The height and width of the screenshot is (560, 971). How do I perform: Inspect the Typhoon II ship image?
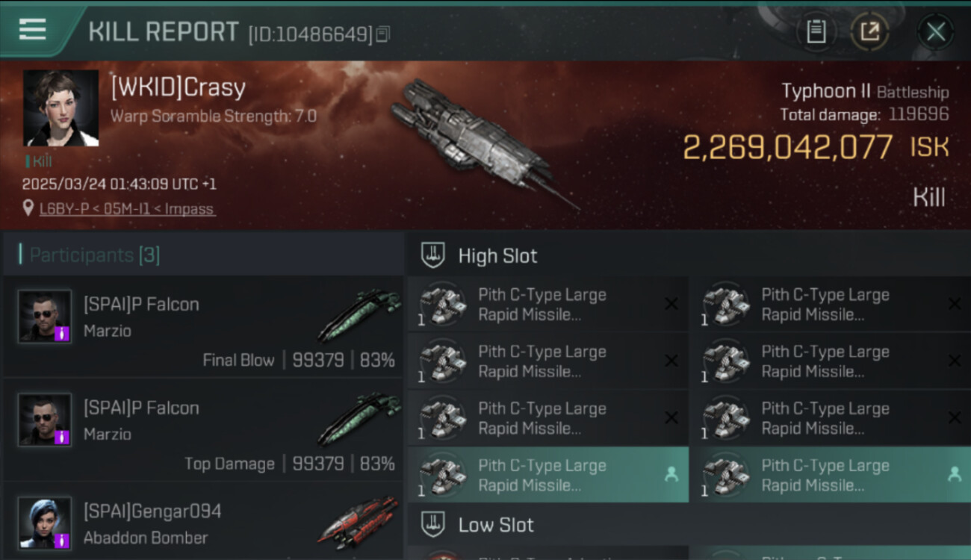point(482,142)
